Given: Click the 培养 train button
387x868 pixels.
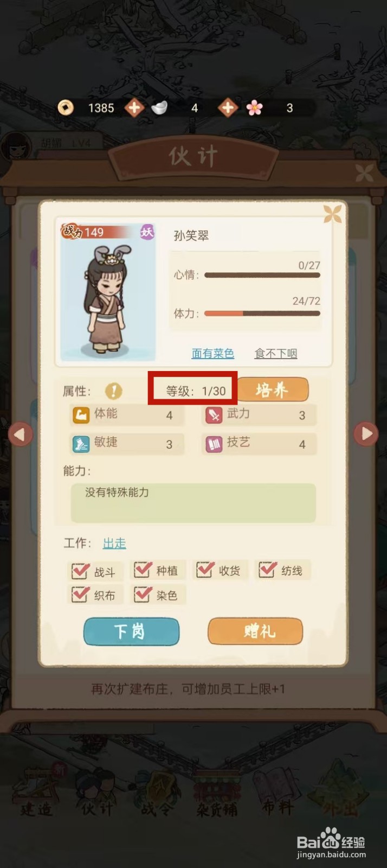Looking at the screenshot, I should (273, 390).
